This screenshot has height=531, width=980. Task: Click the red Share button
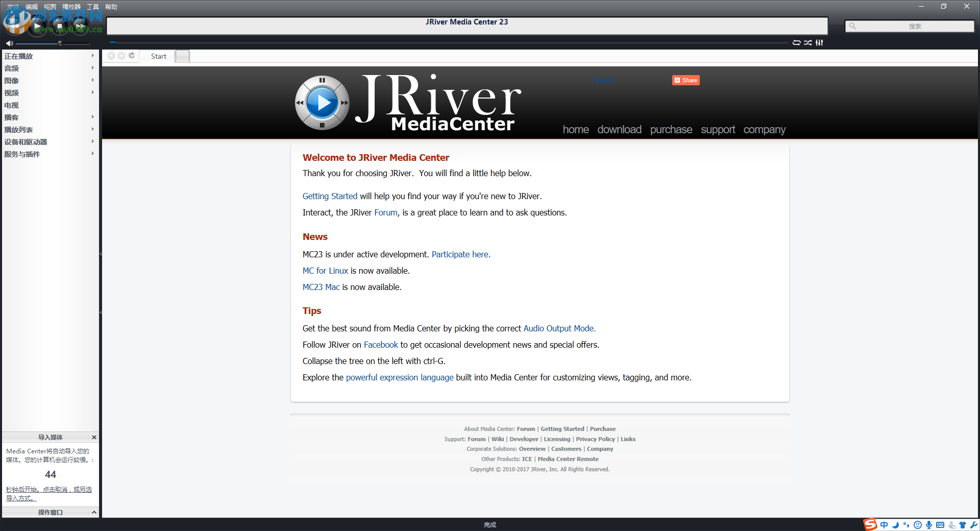click(x=685, y=80)
